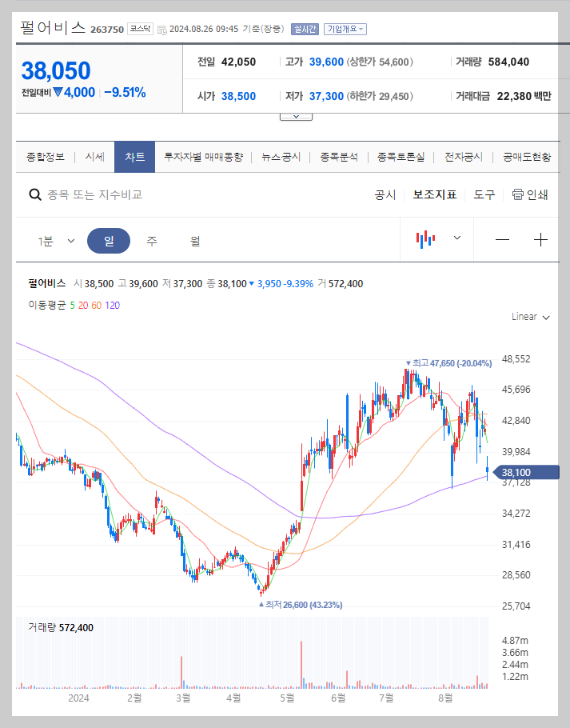This screenshot has height=728, width=570.
Task: Open the 보조지표 (indicators) option
Action: (434, 194)
